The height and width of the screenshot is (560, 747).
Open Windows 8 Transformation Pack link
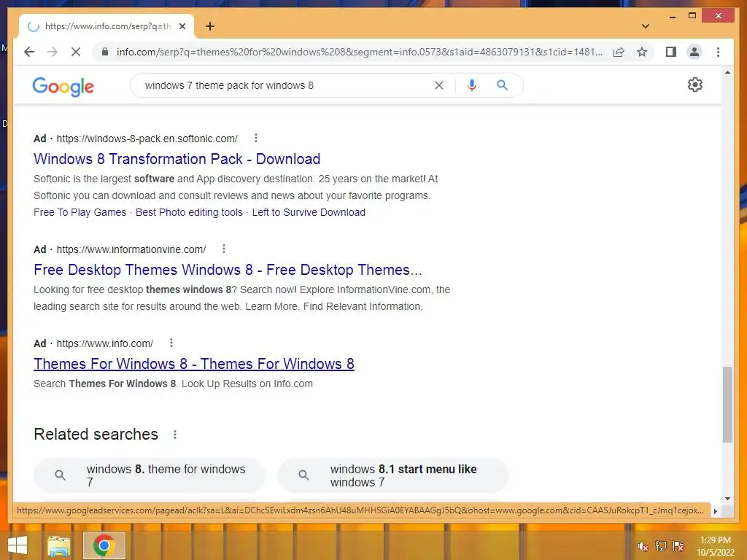177,159
